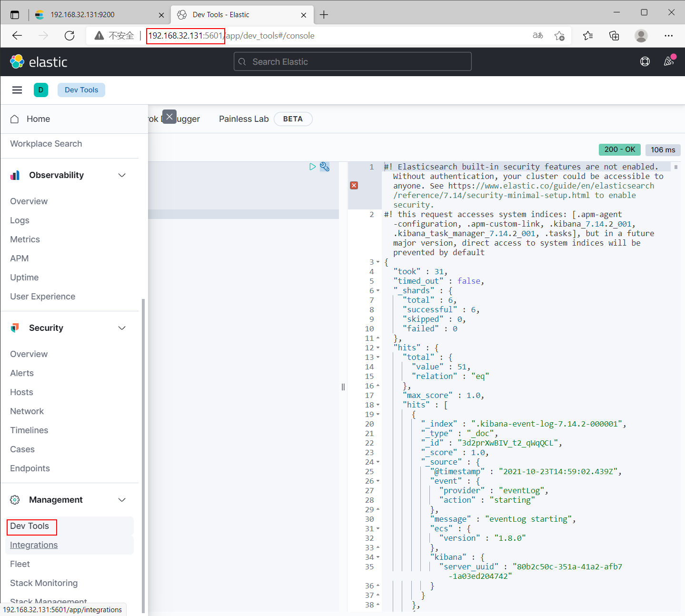Collapse the Management section chevron

click(x=122, y=500)
